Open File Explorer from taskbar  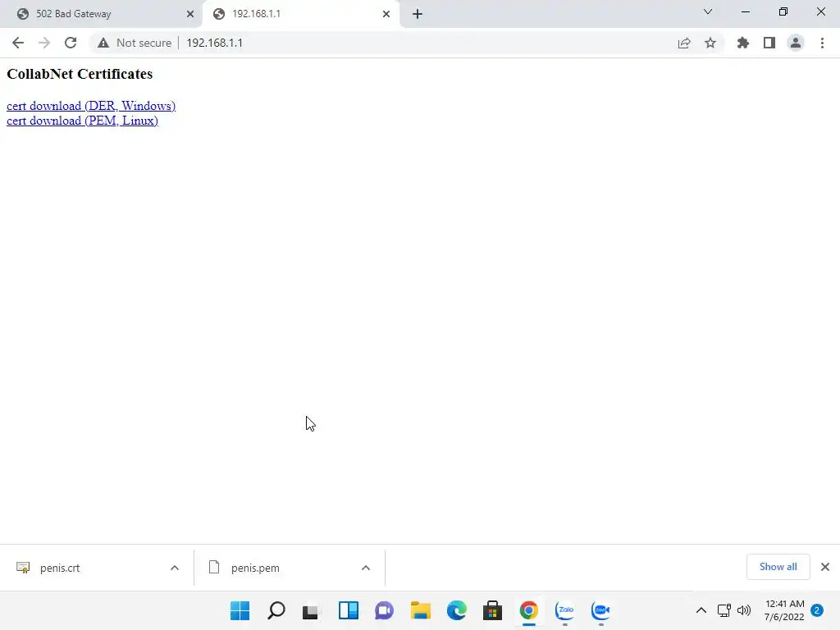[x=421, y=610]
